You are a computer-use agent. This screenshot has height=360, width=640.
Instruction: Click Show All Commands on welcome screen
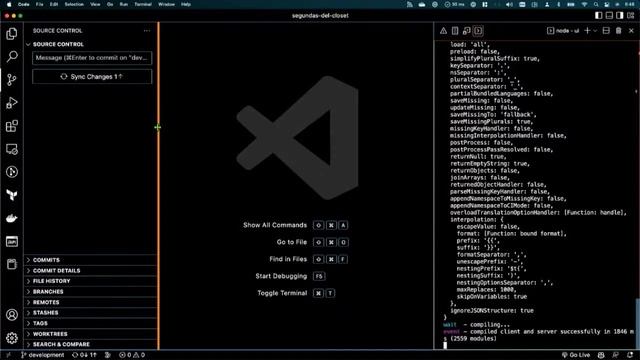pos(275,225)
